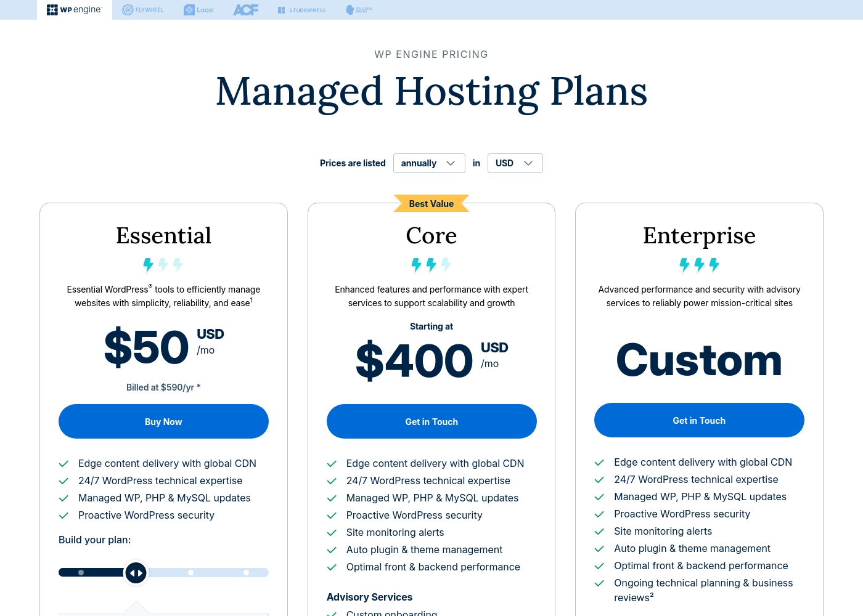The height and width of the screenshot is (616, 863).
Task: Click Buy Now on Essential plan
Action: [163, 421]
